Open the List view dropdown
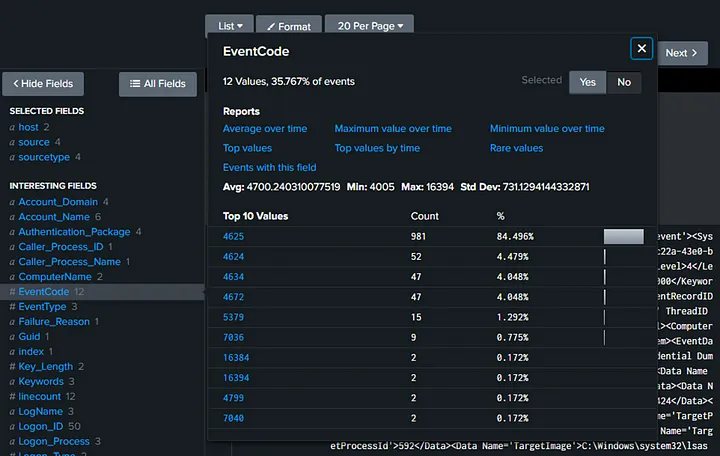 [x=230, y=26]
